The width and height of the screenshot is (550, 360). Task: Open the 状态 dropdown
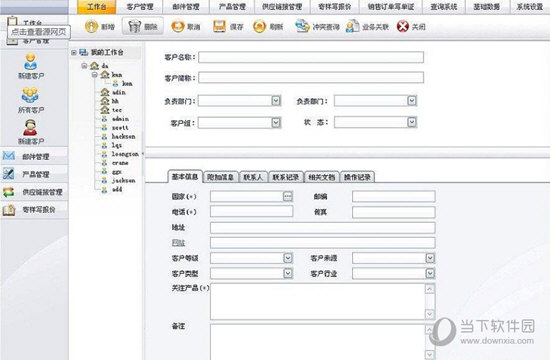coord(412,122)
